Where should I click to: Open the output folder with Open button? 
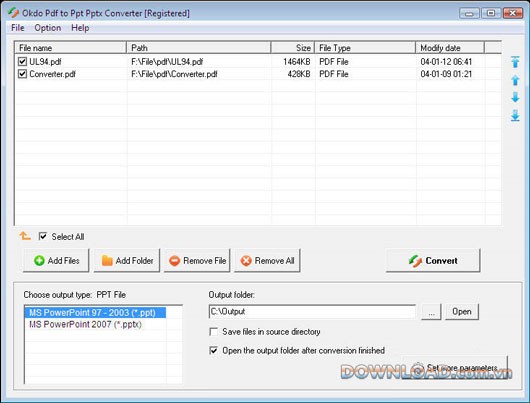pos(462,311)
